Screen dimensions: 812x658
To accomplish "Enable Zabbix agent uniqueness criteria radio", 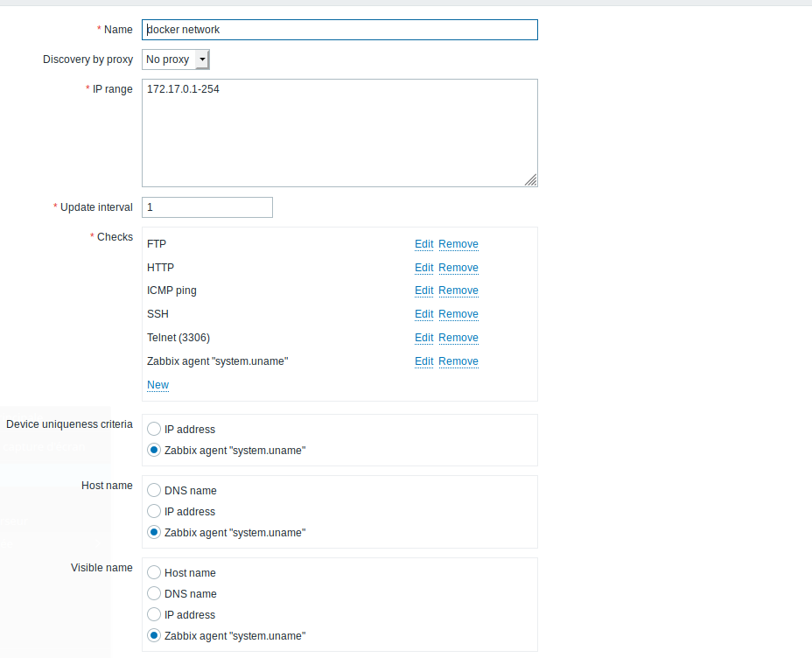I will [x=154, y=450].
